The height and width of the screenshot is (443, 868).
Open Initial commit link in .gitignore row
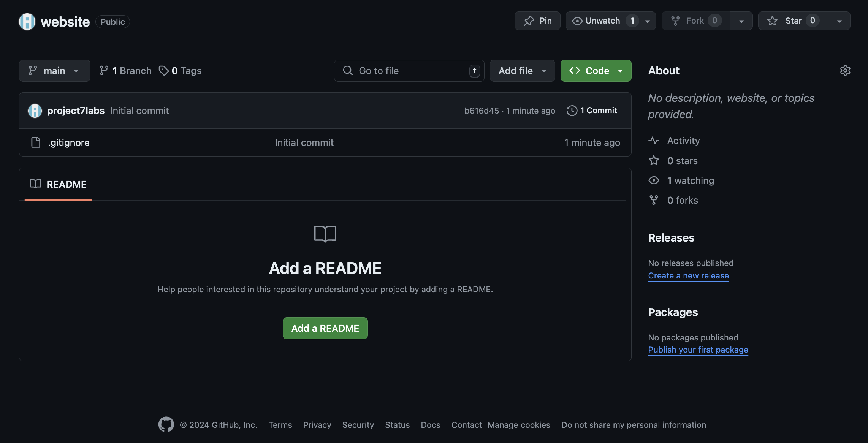click(x=304, y=142)
